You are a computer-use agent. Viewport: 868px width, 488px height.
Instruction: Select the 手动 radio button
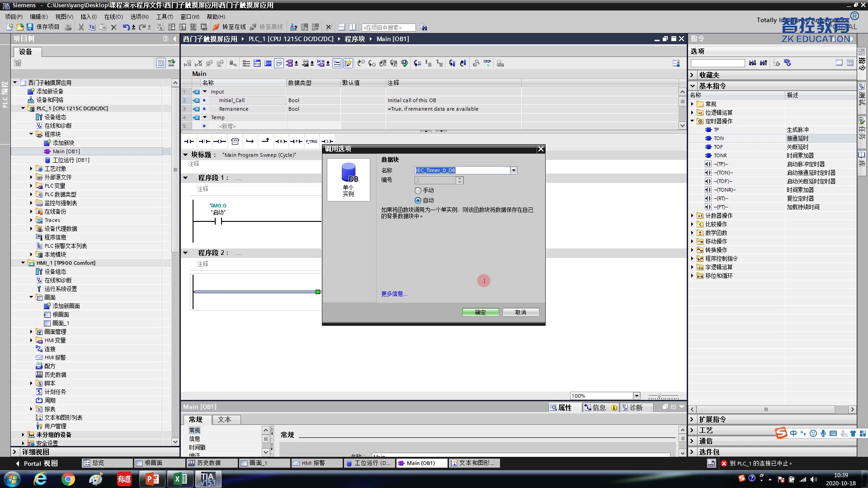pos(418,190)
